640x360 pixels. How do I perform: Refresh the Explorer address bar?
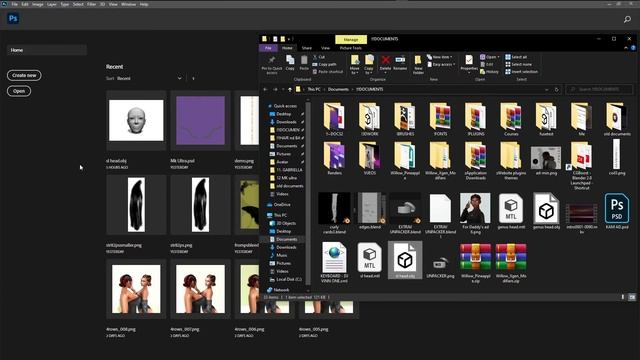point(556,89)
